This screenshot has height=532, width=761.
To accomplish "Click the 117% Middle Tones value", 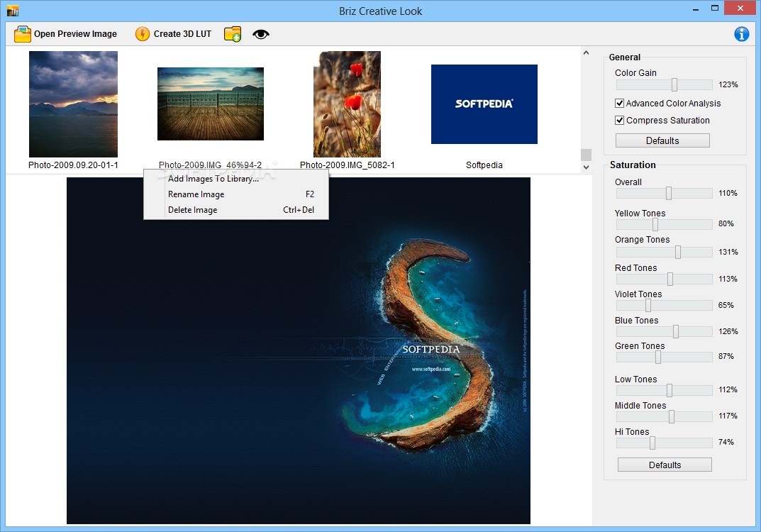I will coord(728,416).
